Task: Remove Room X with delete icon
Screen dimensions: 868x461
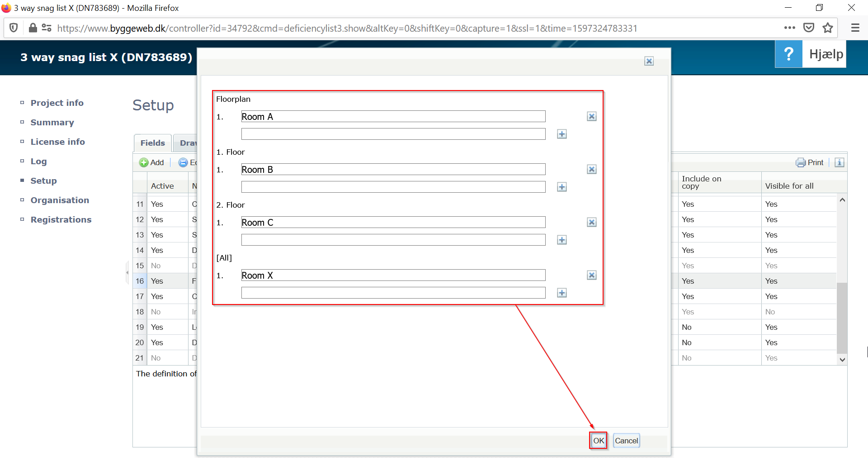Action: click(x=591, y=275)
